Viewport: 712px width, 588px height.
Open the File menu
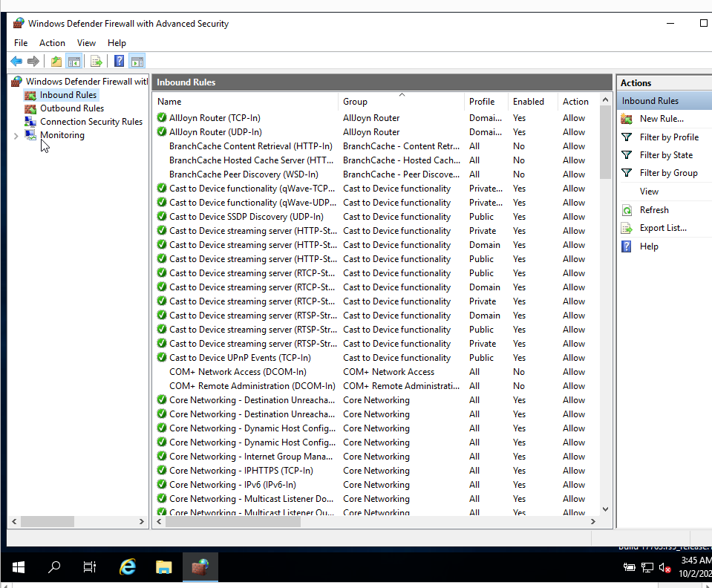pyautogui.click(x=21, y=43)
